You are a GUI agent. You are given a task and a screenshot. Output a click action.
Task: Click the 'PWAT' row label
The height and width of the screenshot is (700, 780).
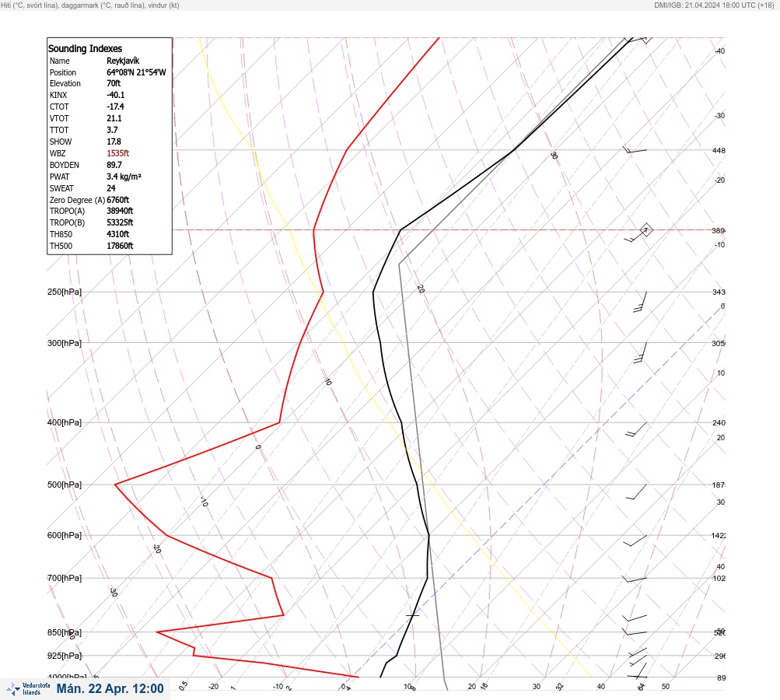coord(59,177)
